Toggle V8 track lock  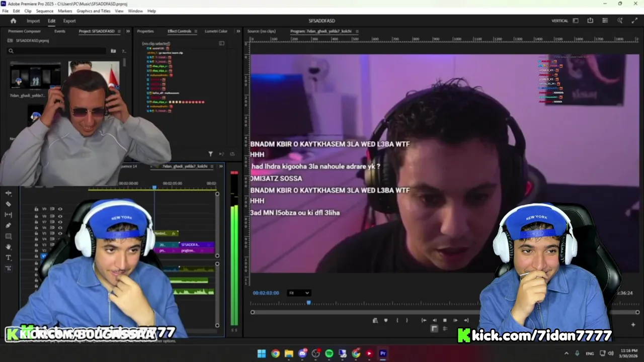click(x=36, y=216)
